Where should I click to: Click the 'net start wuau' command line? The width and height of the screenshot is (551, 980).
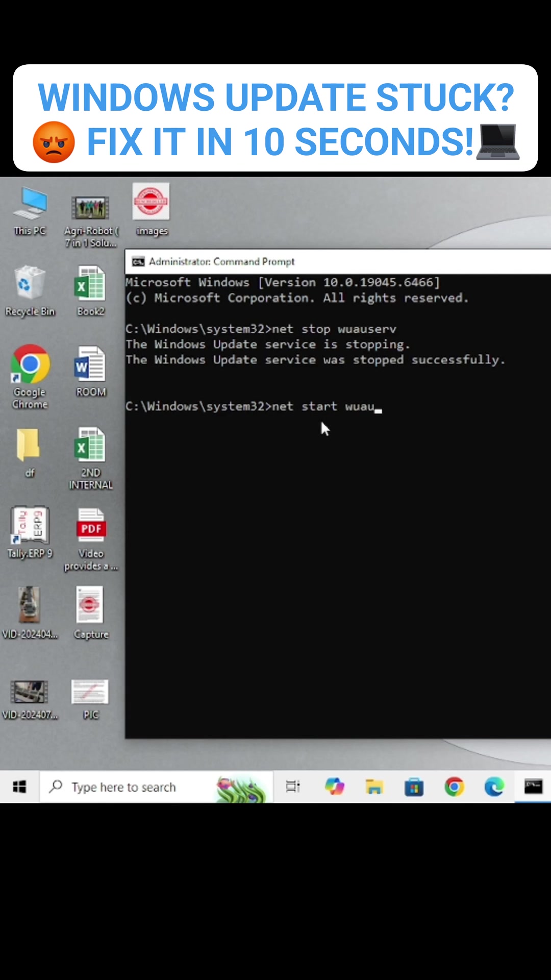click(x=254, y=407)
